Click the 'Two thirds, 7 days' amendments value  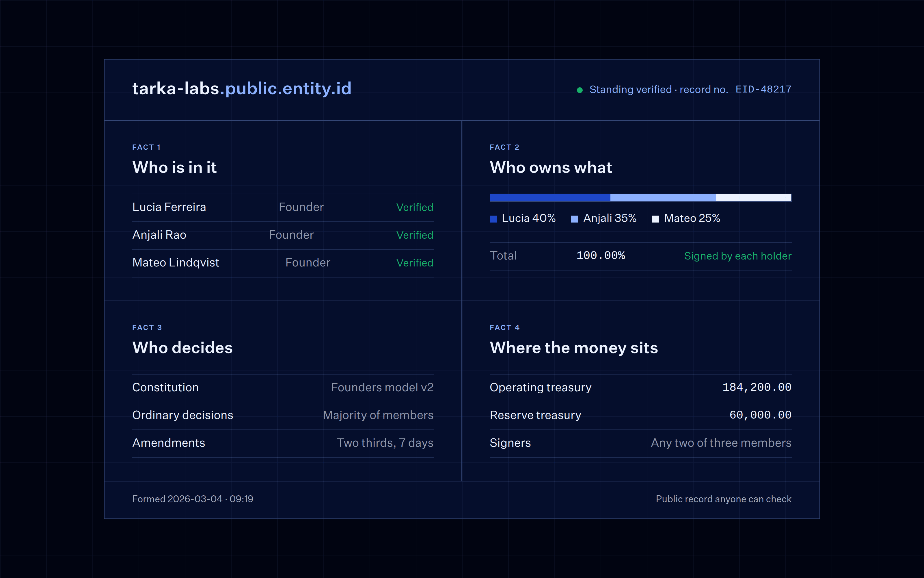[x=385, y=443]
